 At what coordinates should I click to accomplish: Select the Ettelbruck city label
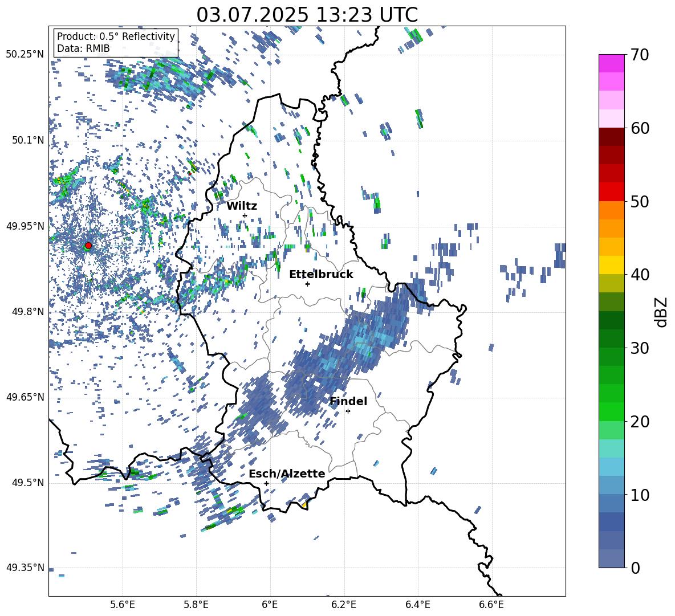click(x=321, y=275)
